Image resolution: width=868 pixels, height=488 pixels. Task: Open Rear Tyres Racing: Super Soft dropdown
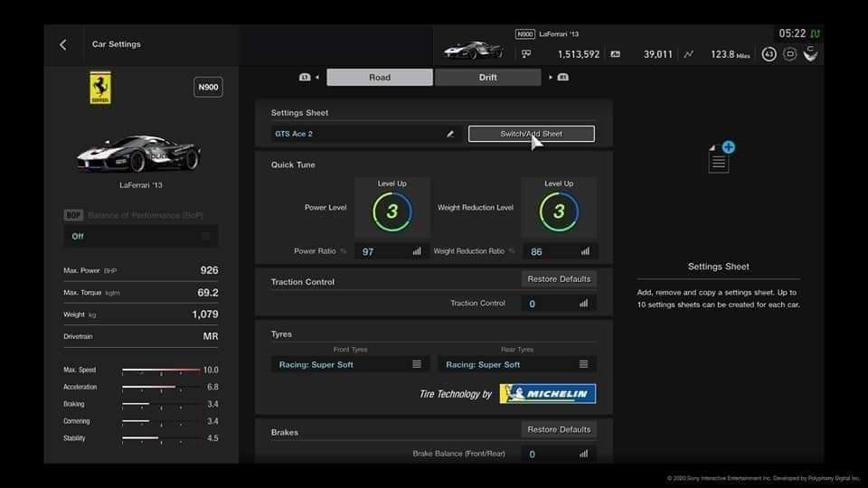pos(517,364)
